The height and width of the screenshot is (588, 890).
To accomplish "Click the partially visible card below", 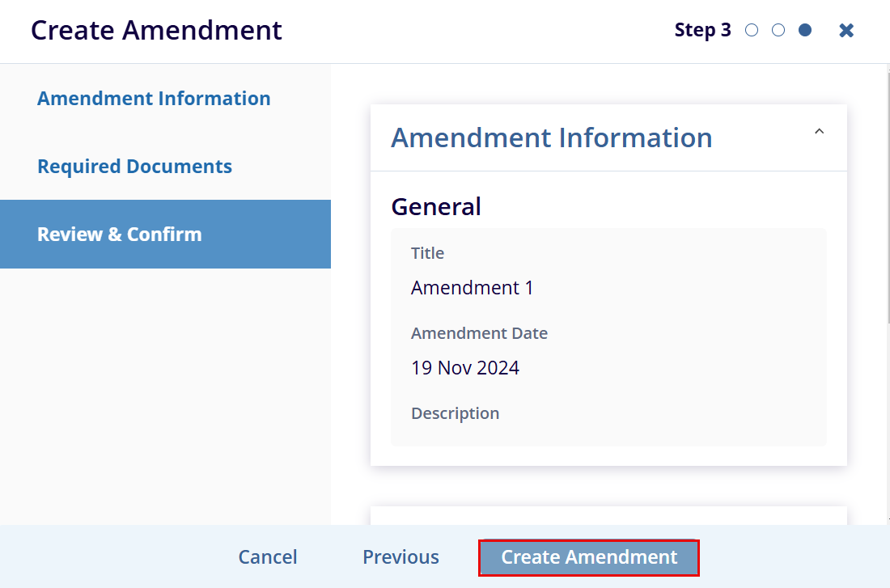I will [608, 516].
